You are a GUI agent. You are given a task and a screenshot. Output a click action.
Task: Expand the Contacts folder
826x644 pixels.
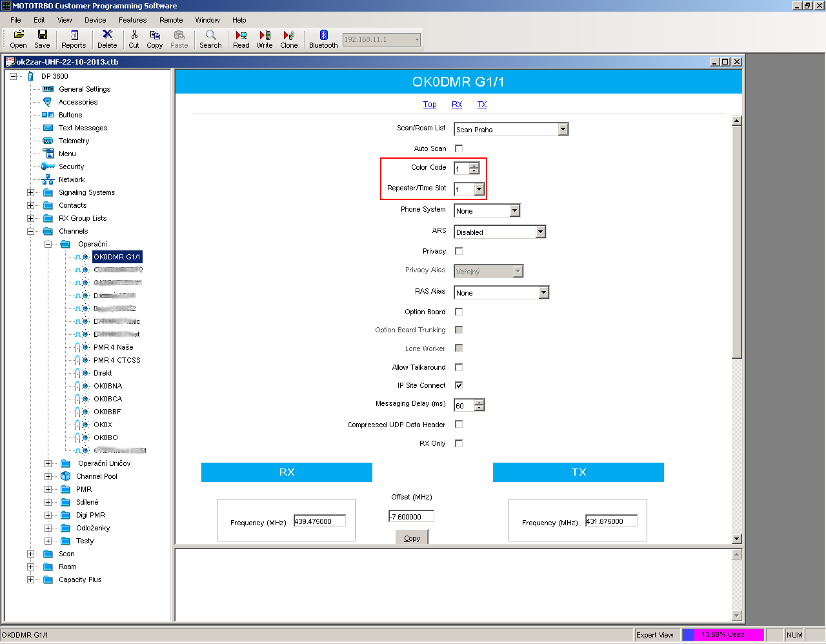(x=30, y=205)
